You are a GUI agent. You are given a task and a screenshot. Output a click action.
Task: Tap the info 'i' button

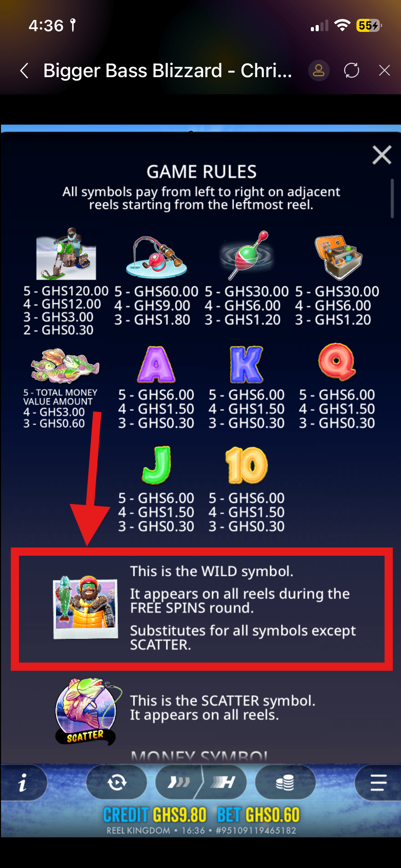pos(23,783)
